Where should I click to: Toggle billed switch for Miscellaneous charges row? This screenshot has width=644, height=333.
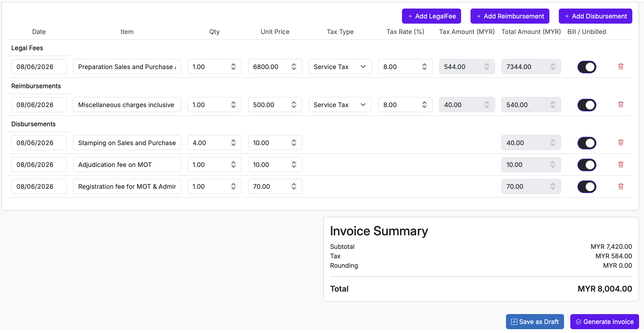(586, 105)
